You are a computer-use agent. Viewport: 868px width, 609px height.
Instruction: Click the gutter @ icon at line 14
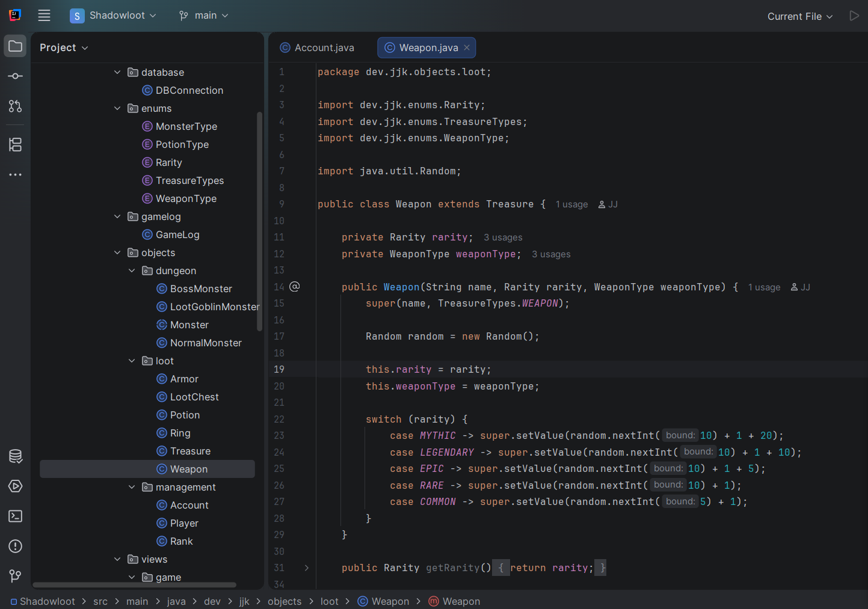click(x=295, y=287)
